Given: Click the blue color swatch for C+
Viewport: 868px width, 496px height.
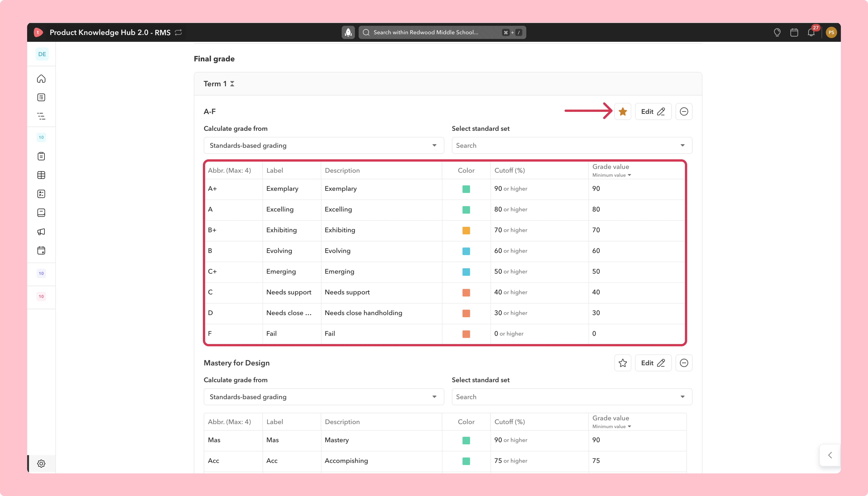Looking at the screenshot, I should pos(466,272).
